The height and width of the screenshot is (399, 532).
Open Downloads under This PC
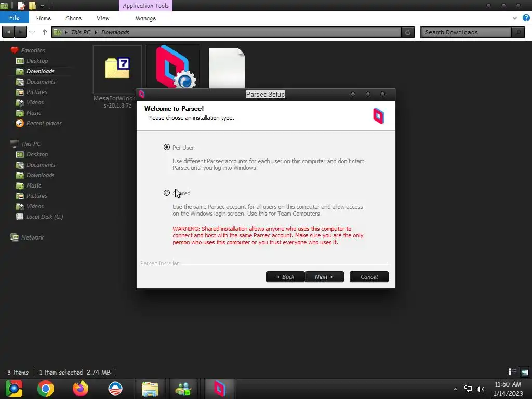pyautogui.click(x=41, y=175)
